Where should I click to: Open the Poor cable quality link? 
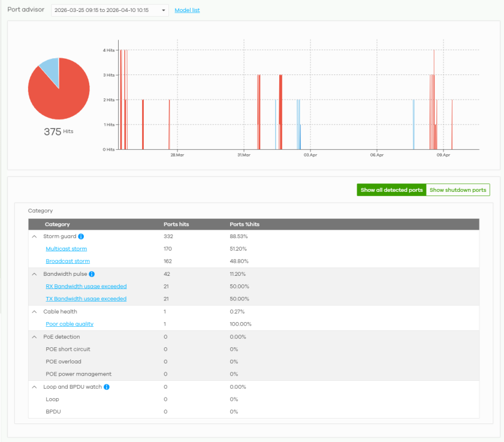70,324
